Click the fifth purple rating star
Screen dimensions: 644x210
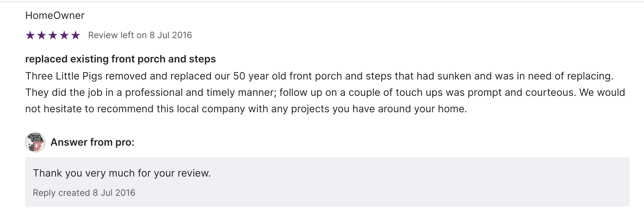click(x=76, y=35)
